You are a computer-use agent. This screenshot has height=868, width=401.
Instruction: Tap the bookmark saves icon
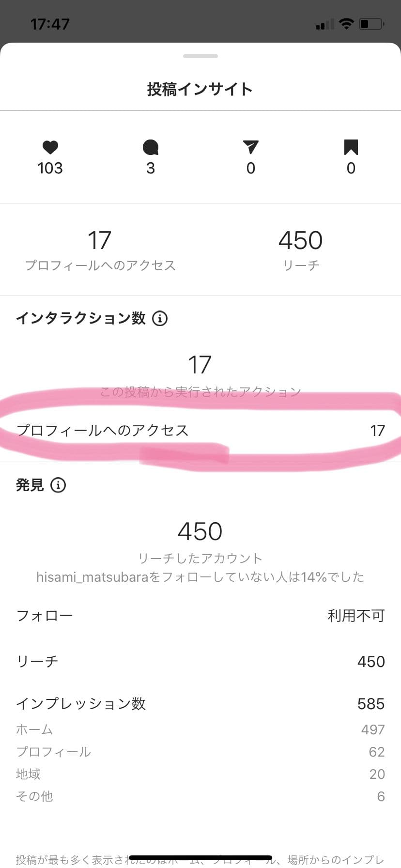[351, 147]
